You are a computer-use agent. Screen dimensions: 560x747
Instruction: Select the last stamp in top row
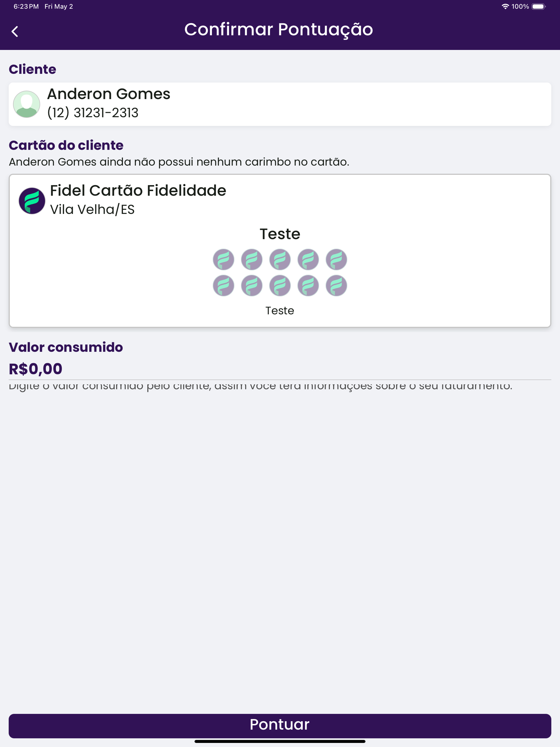336,259
